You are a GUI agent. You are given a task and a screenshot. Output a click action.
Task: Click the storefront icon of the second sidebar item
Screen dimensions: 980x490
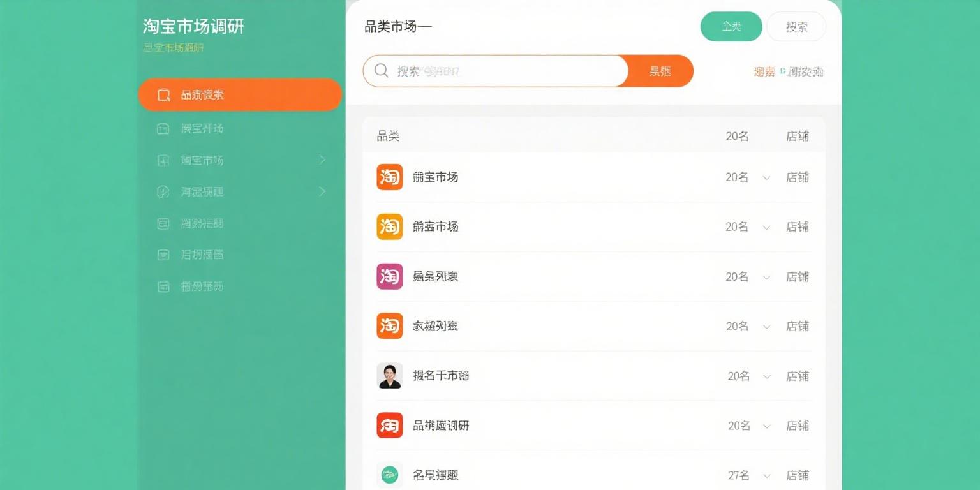tap(163, 128)
